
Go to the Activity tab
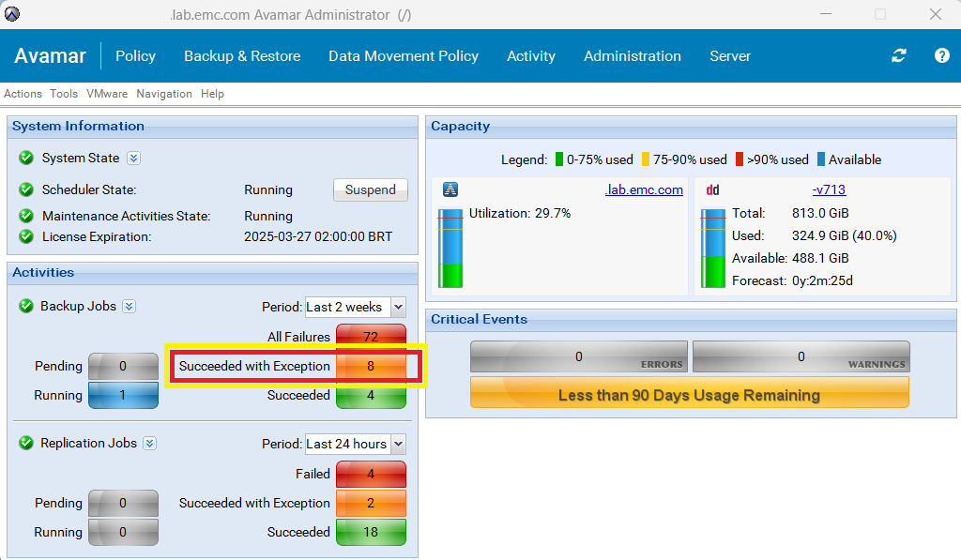pos(531,55)
